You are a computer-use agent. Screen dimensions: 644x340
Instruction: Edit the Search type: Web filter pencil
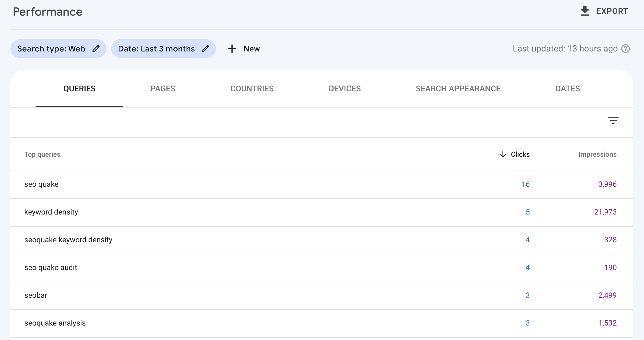96,49
